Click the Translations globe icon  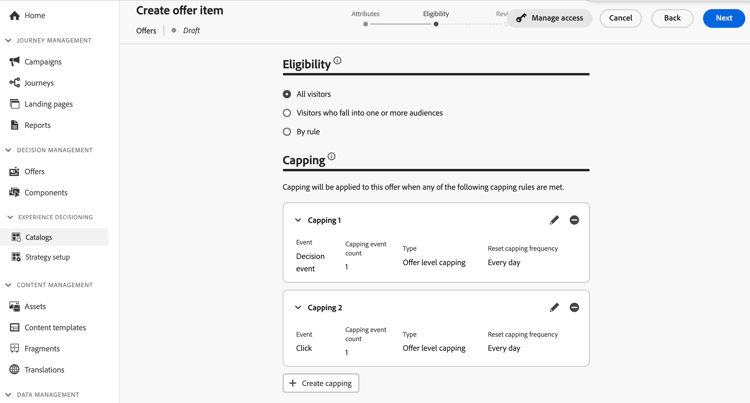point(15,370)
